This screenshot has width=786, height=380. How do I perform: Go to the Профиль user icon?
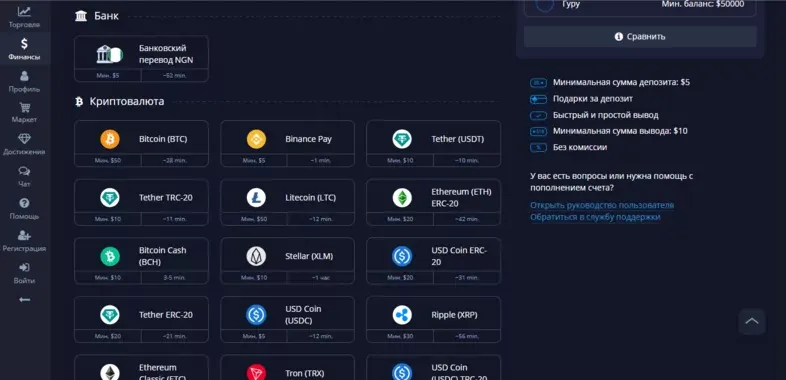[x=24, y=76]
